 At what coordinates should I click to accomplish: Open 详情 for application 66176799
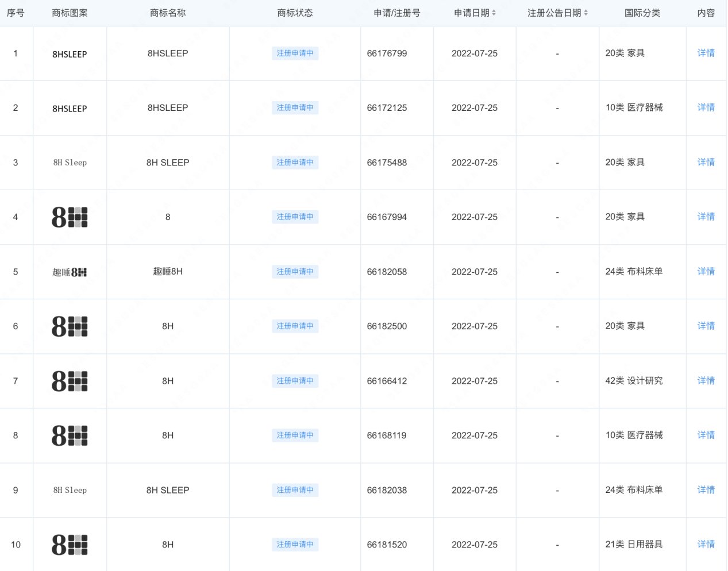(x=706, y=53)
